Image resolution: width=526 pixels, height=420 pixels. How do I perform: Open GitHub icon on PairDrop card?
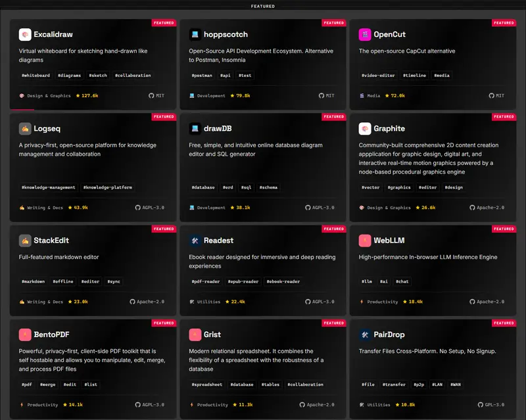coord(481,405)
